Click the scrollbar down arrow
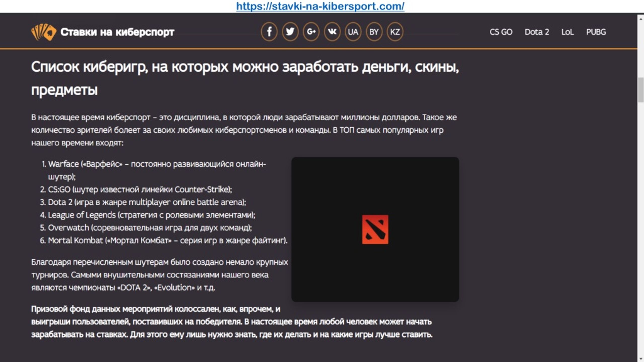 (x=641, y=358)
